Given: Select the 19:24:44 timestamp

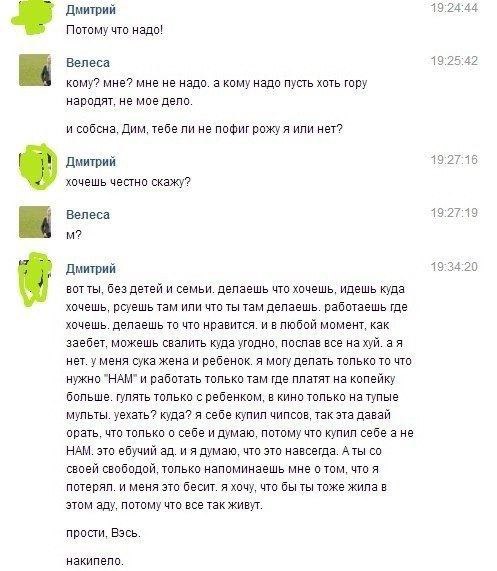Looking at the screenshot, I should (454, 8).
